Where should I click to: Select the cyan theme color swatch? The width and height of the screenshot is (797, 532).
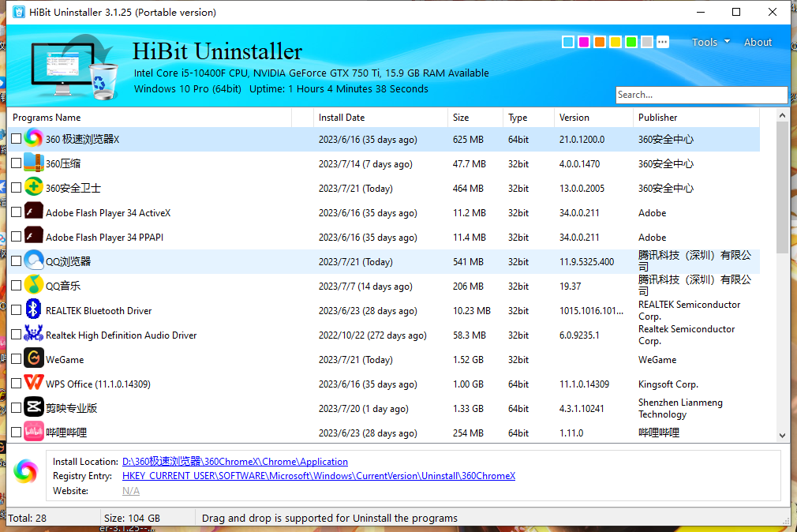(x=568, y=42)
